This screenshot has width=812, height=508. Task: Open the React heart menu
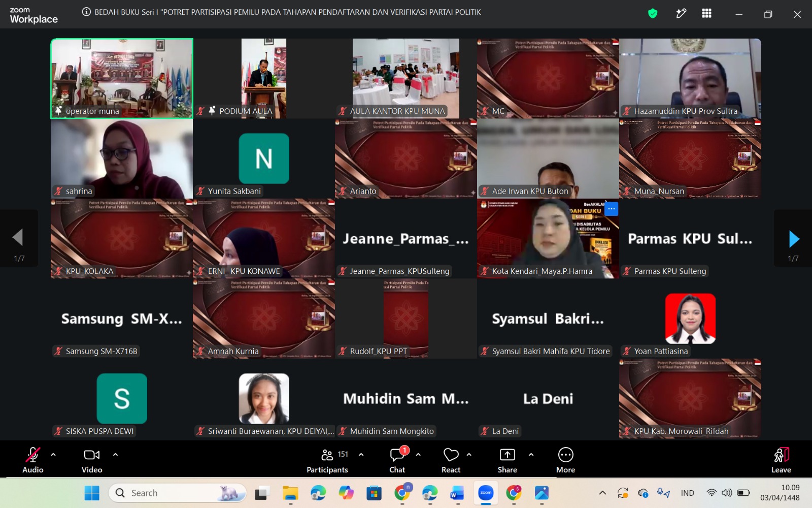click(451, 460)
